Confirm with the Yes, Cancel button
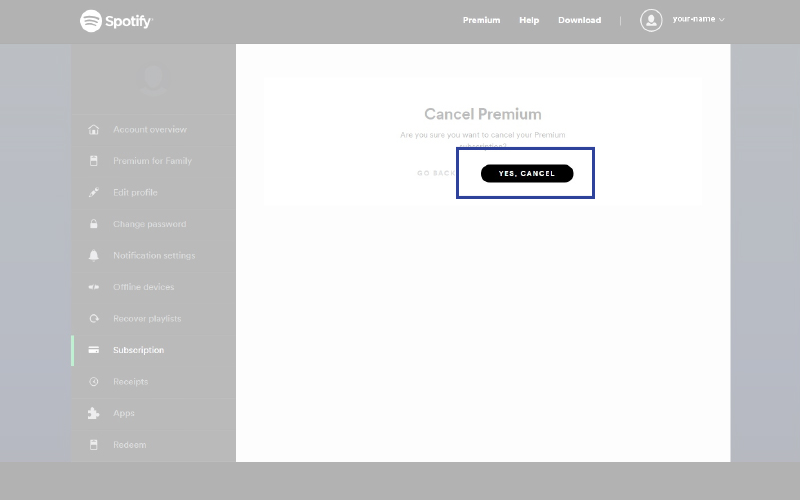Screen dimensions: 800x500 point(527,173)
